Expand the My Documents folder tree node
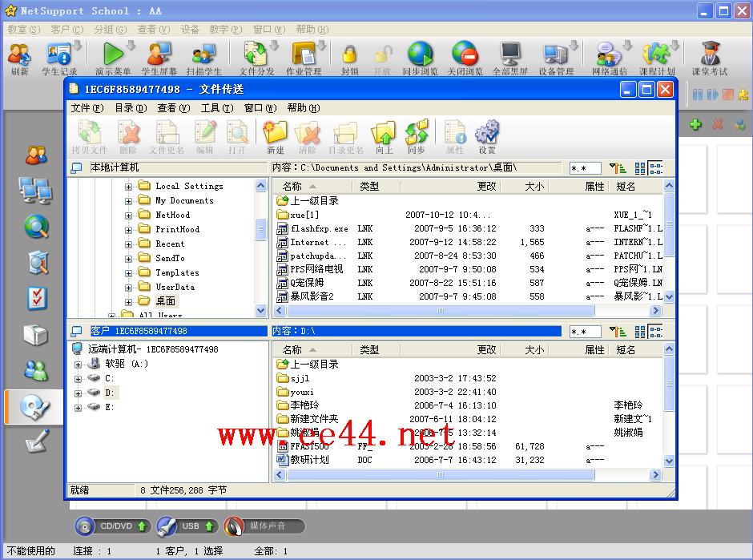The width and height of the screenshot is (753, 560). point(128,201)
